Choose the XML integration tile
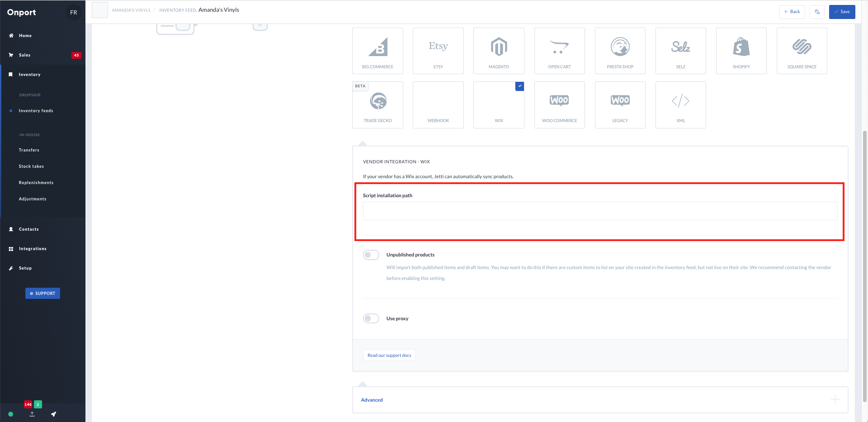The image size is (868, 422). (x=681, y=105)
